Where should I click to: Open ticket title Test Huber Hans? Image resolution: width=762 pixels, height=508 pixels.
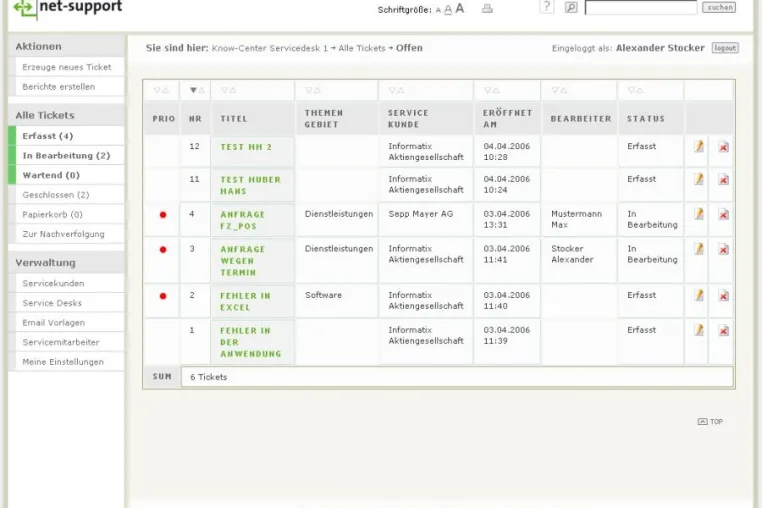pyautogui.click(x=250, y=185)
